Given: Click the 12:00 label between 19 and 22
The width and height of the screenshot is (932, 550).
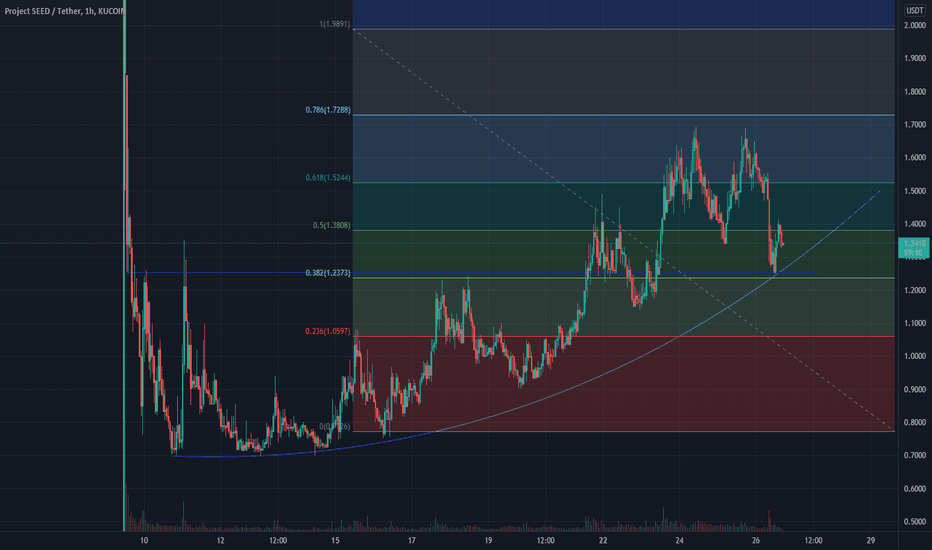Looking at the screenshot, I should point(546,540).
